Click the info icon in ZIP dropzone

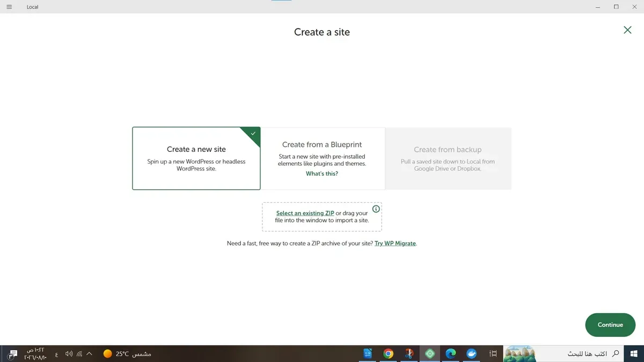(376, 209)
